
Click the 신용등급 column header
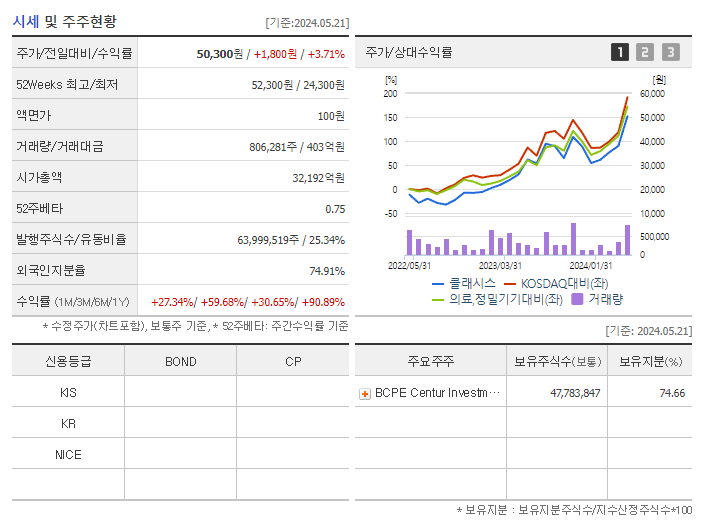68,361
